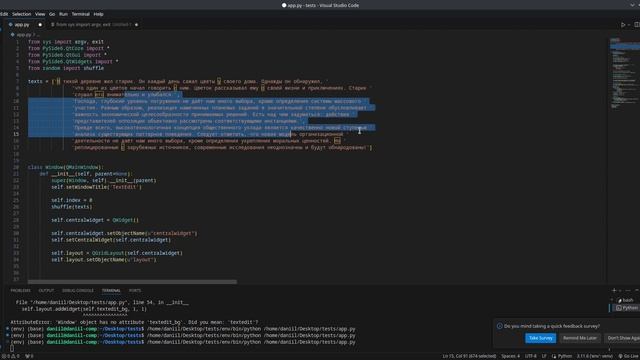Select the Python terminal in list

coord(627,308)
